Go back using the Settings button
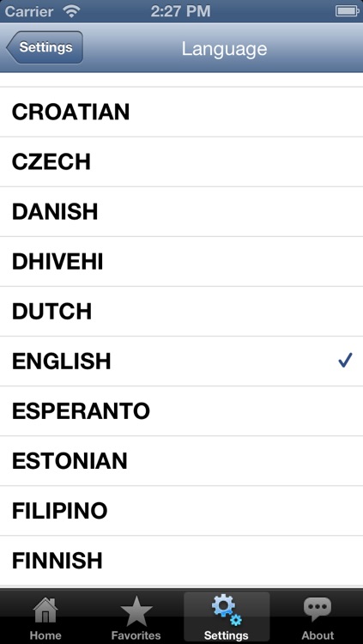 tap(45, 47)
